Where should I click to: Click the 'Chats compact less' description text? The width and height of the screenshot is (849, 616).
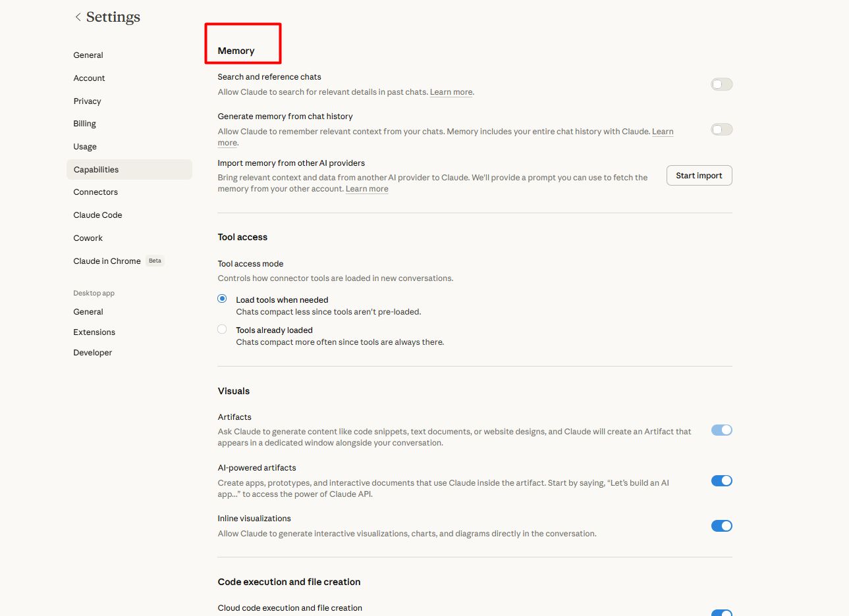(x=328, y=312)
